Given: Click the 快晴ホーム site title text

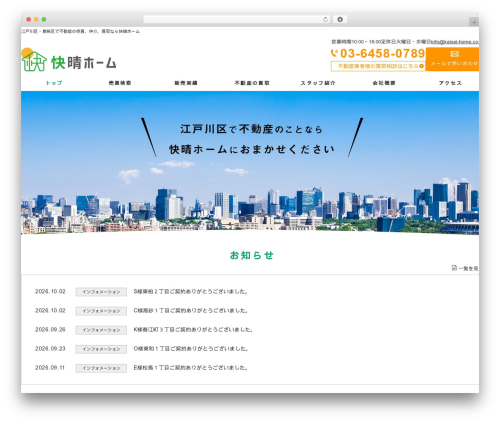Looking at the screenshot, I should (83, 63).
